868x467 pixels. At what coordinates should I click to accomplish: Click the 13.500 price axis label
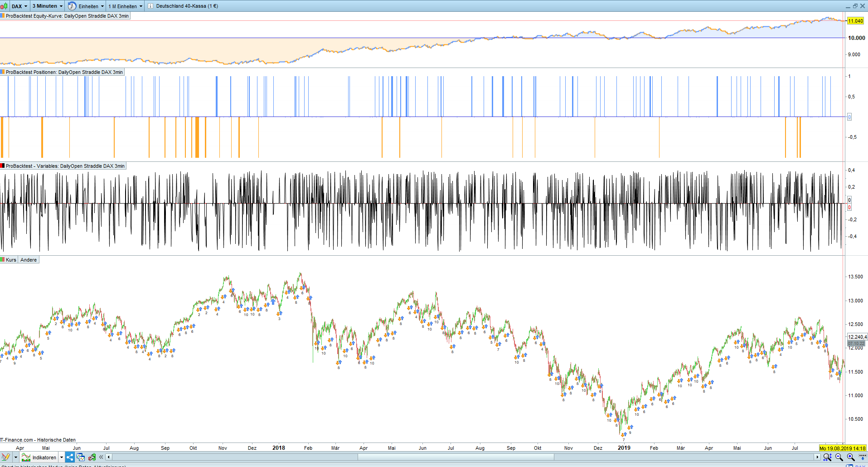tap(855, 277)
